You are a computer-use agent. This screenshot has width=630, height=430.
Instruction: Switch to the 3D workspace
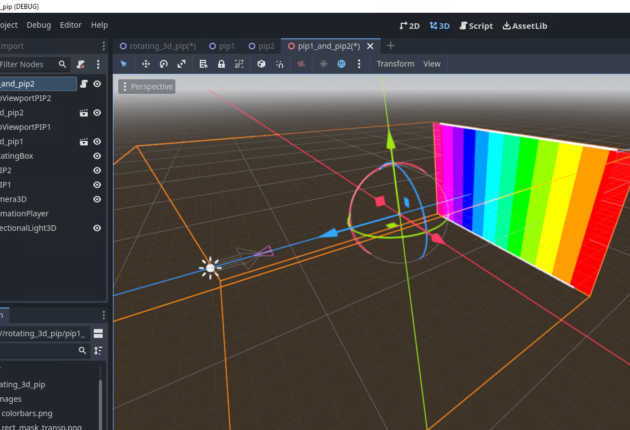[x=439, y=26]
